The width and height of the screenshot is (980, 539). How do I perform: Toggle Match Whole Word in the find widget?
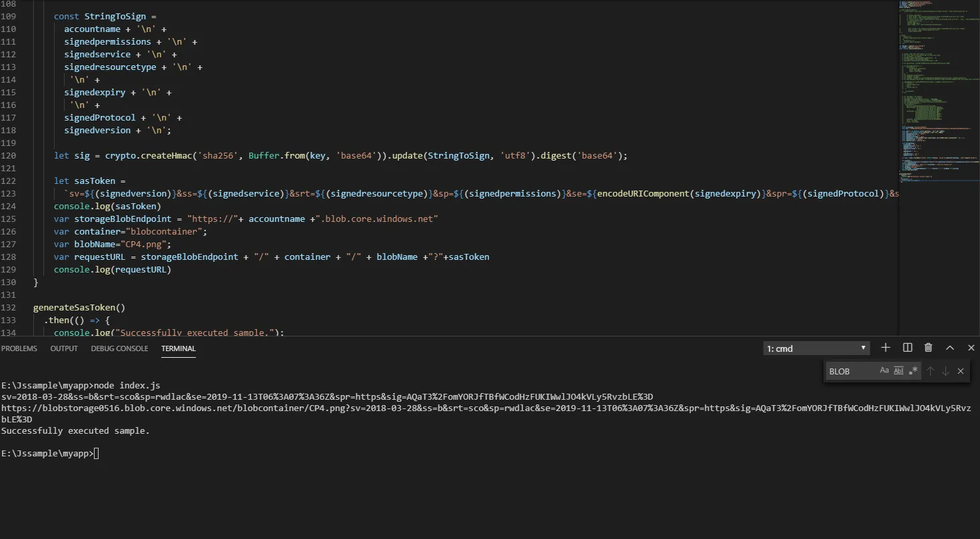(x=899, y=371)
